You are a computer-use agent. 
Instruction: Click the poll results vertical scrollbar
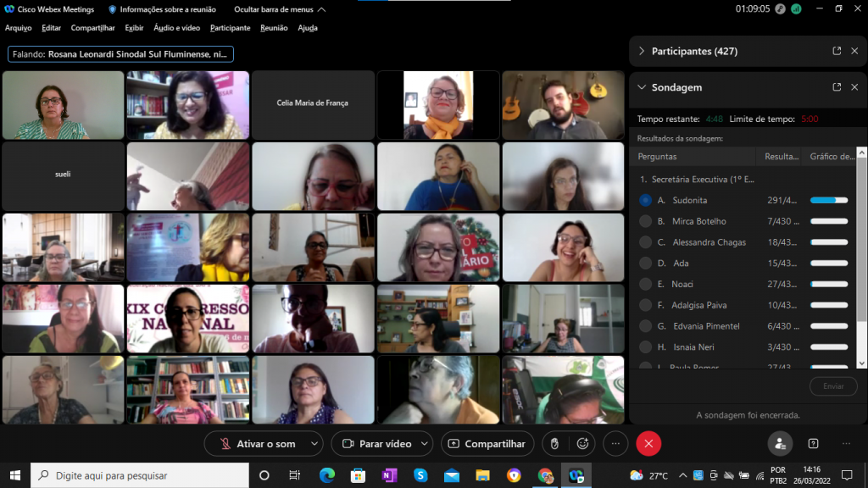862,254
